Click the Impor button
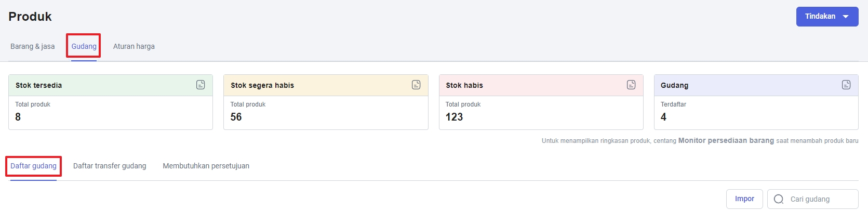The image size is (868, 211). tap(744, 199)
